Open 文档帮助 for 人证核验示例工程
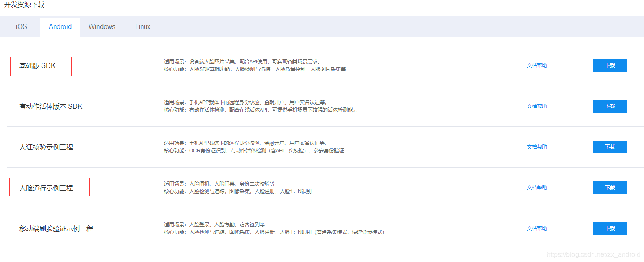This screenshot has width=644, height=262. point(537,147)
